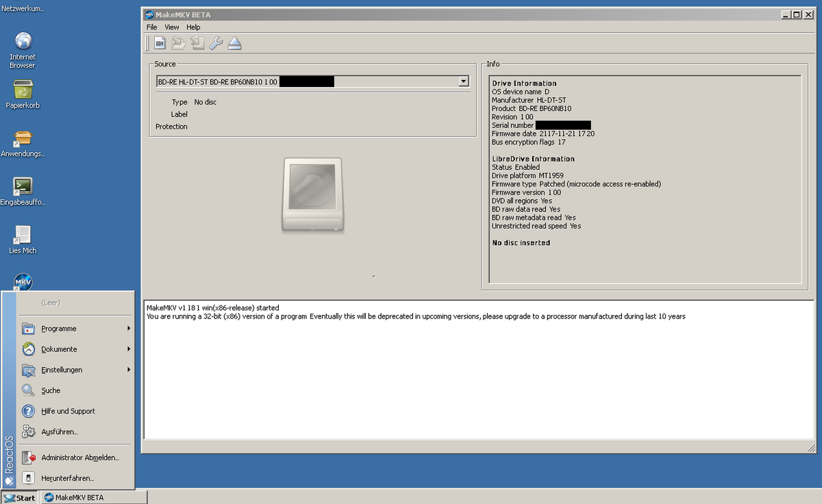Click the 'Drive Information' heading
Image resolution: width=822 pixels, height=504 pixels.
coord(524,84)
